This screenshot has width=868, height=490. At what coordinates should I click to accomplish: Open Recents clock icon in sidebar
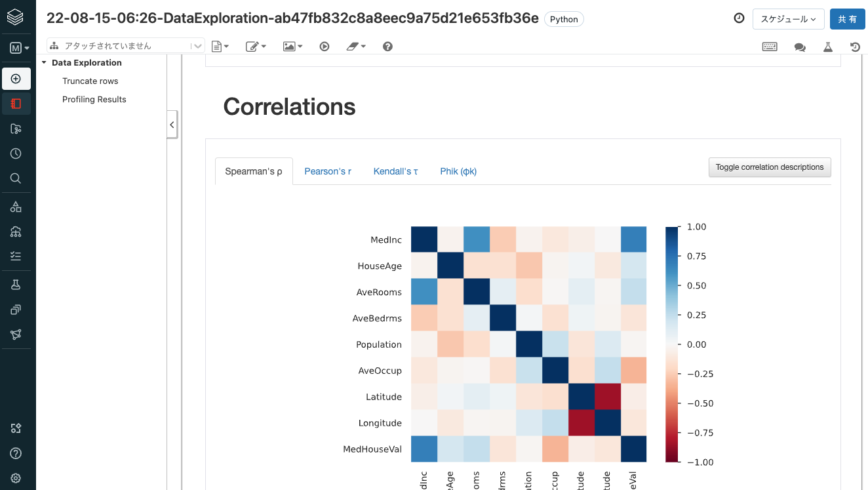coord(16,153)
